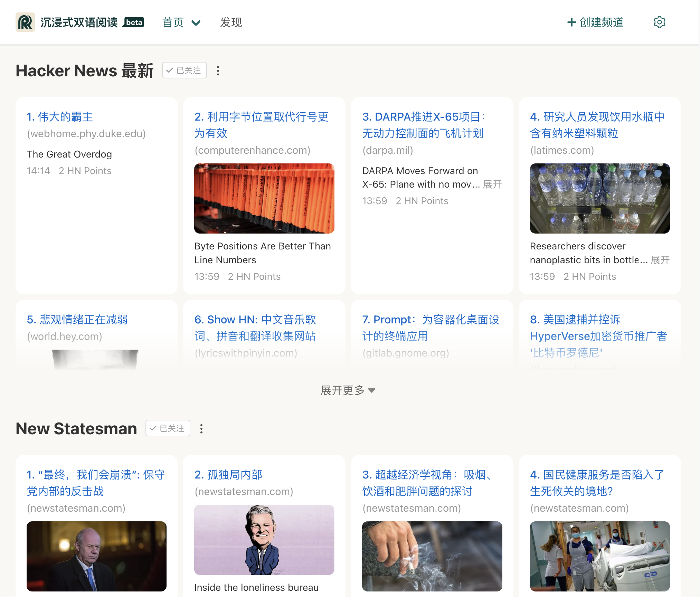Click the water bottles thumbnail image
The height and width of the screenshot is (597, 700).
point(600,198)
